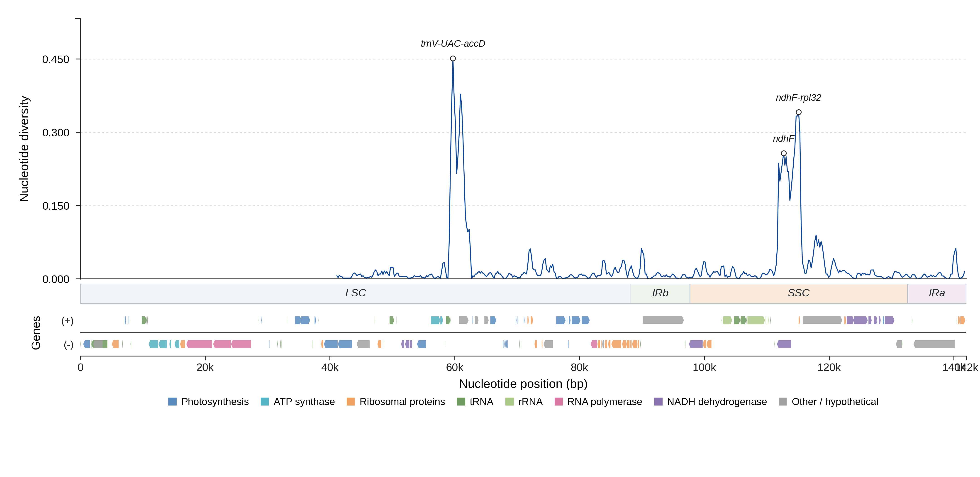Click the IRb region bar
This screenshot has height=477, width=980.
tap(660, 293)
